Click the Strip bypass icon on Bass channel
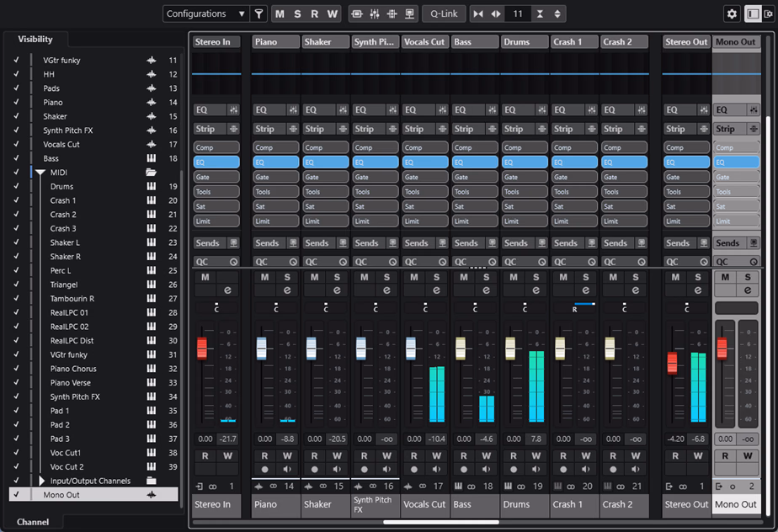778x532 pixels. click(x=493, y=129)
